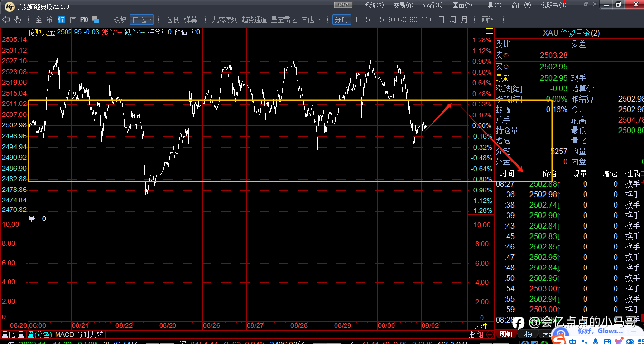
Task: Open the 策 strategy toolbar icon
Action: [x=50, y=19]
